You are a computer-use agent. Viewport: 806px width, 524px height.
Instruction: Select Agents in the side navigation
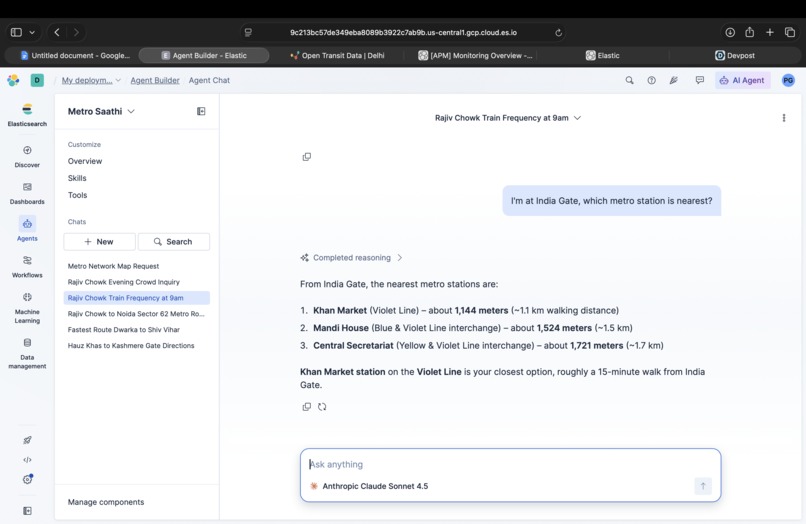[x=27, y=229]
